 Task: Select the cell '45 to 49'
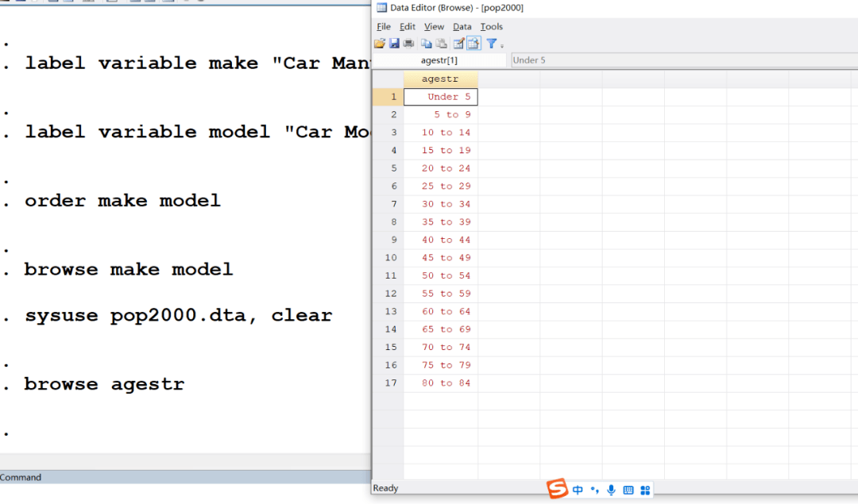440,258
